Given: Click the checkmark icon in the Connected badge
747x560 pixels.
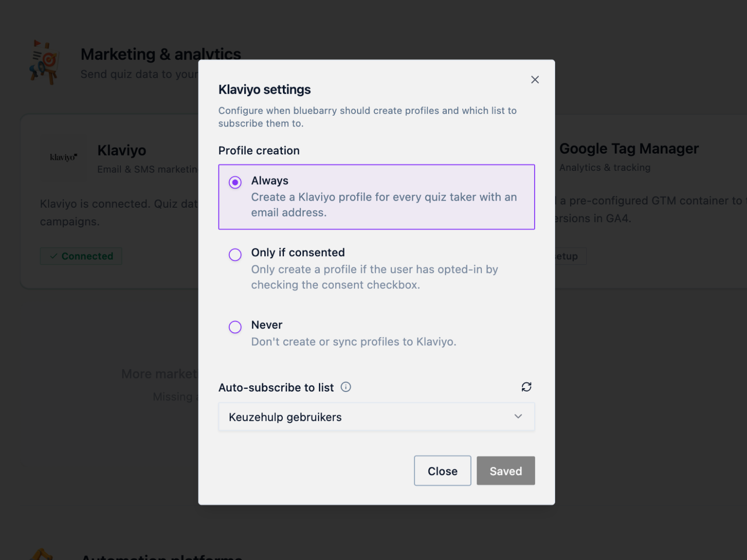Looking at the screenshot, I should 54,256.
